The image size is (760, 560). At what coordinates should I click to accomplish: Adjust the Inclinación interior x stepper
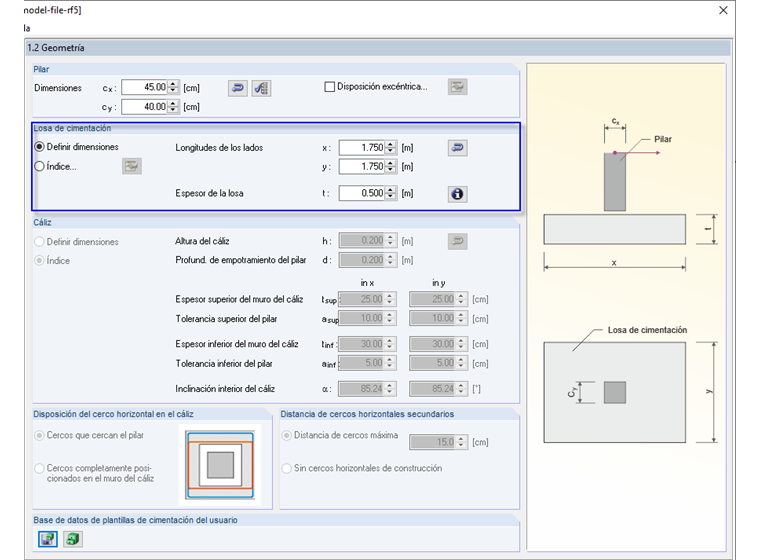tap(391, 389)
